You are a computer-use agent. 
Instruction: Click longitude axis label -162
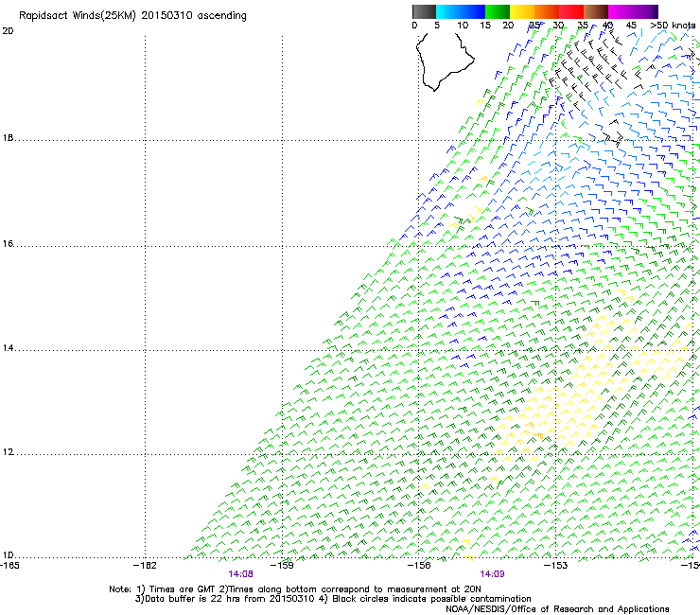click(x=145, y=566)
